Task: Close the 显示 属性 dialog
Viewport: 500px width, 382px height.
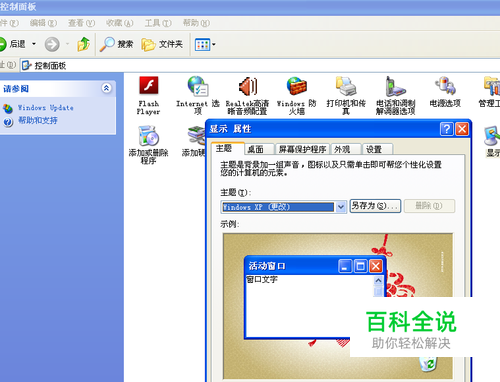Action: pyautogui.click(x=462, y=129)
